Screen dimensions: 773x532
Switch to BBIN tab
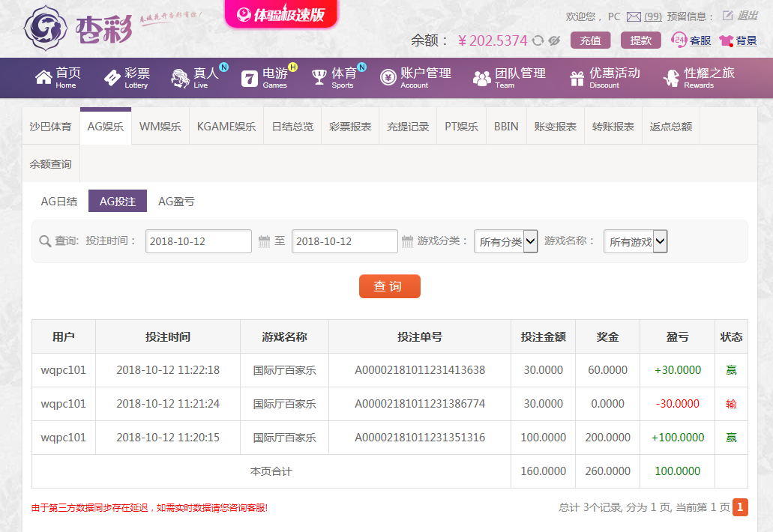(506, 127)
